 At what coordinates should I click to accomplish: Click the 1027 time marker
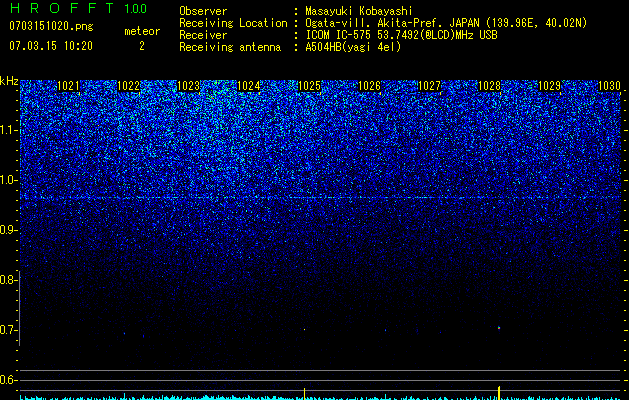coord(429,86)
